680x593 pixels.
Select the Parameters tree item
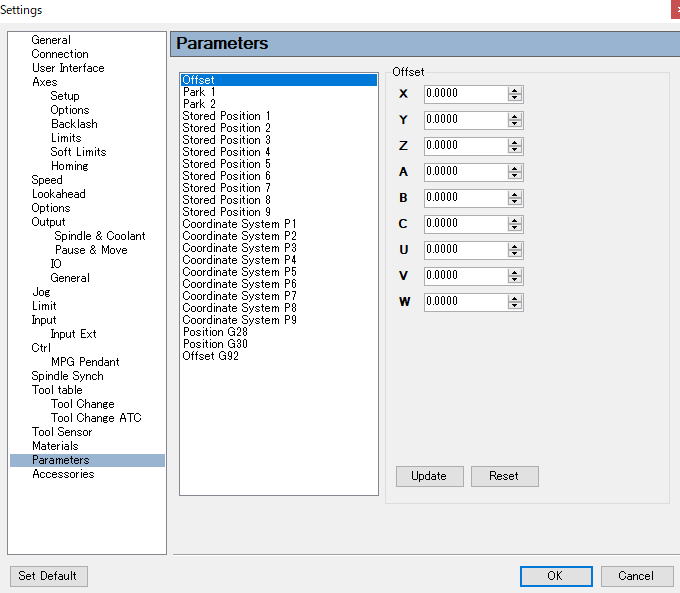tap(87, 460)
